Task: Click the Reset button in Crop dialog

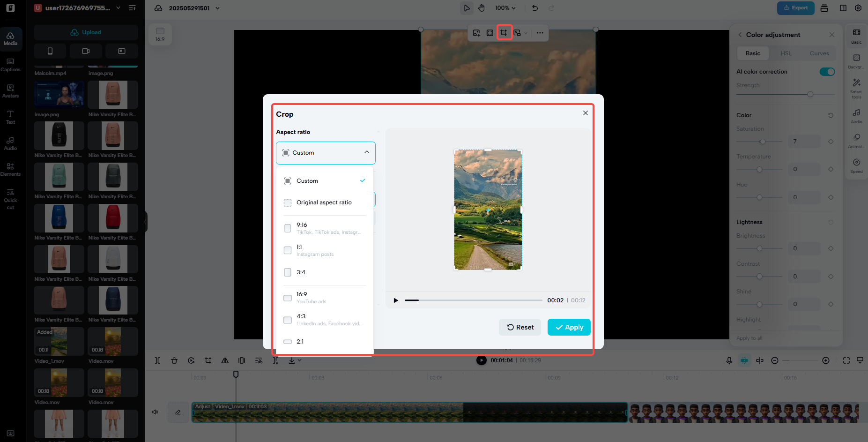Action: [x=520, y=327]
